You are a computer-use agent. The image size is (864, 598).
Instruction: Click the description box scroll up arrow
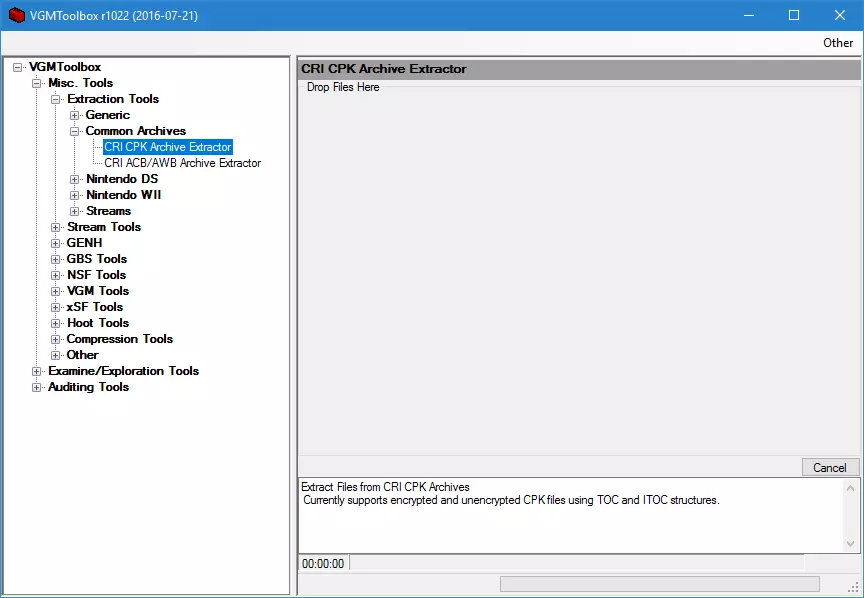click(850, 488)
